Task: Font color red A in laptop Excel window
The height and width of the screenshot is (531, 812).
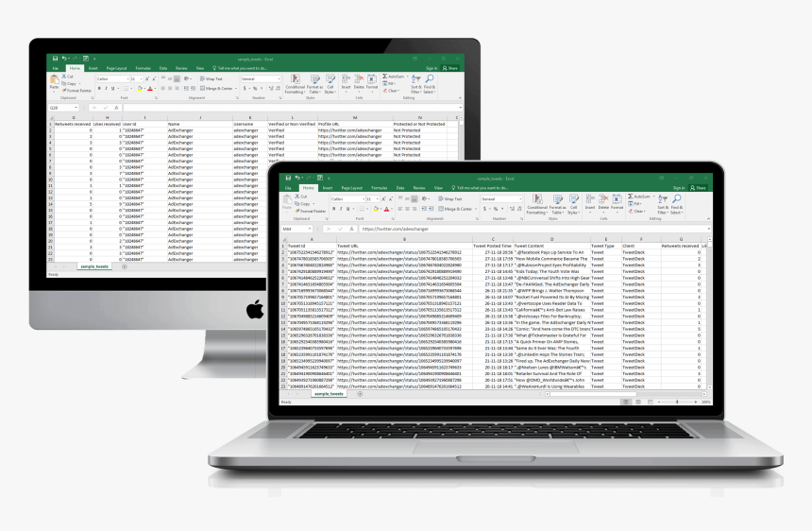Action: point(386,209)
